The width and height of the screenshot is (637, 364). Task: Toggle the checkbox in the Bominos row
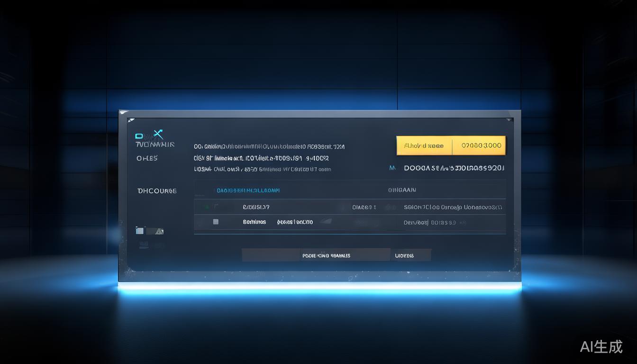click(216, 221)
